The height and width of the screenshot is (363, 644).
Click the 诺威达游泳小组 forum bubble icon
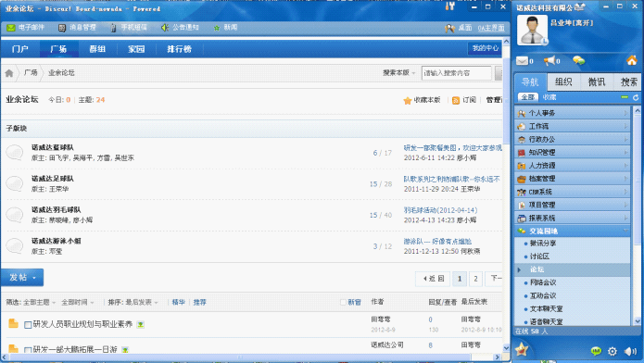pos(15,246)
